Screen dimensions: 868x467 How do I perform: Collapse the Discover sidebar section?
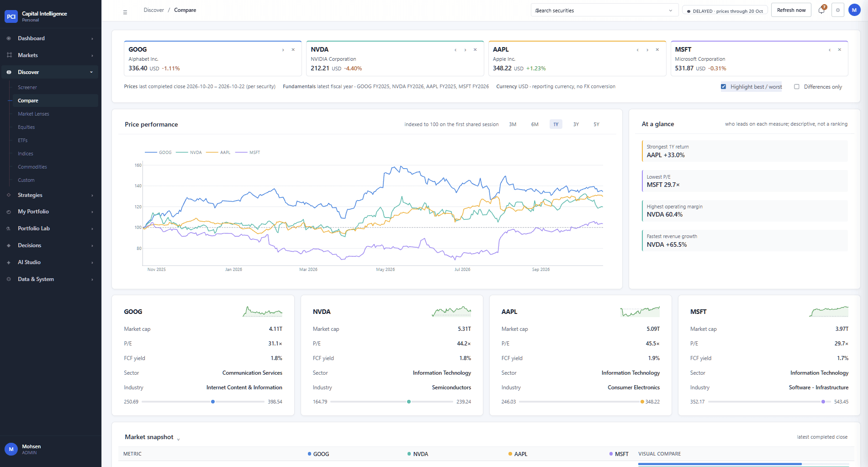[49, 72]
